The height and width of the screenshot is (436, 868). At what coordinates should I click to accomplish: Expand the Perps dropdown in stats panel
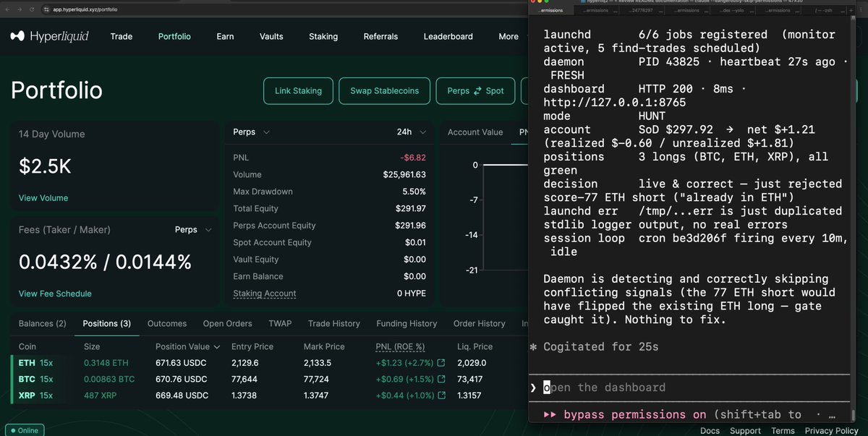click(252, 132)
